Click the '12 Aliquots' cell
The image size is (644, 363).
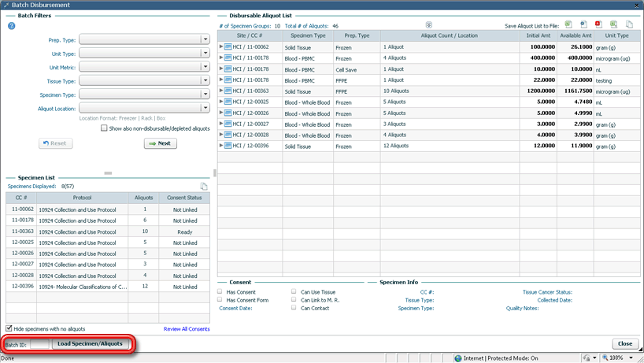450,146
